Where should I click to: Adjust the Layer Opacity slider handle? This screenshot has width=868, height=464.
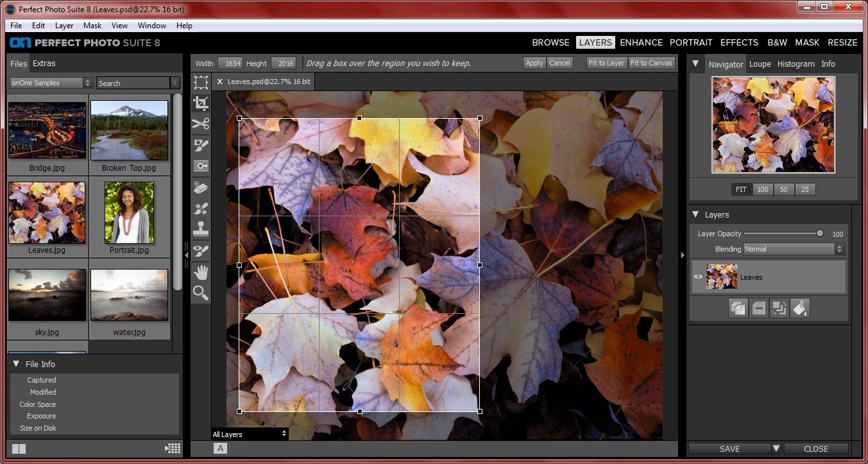819,234
